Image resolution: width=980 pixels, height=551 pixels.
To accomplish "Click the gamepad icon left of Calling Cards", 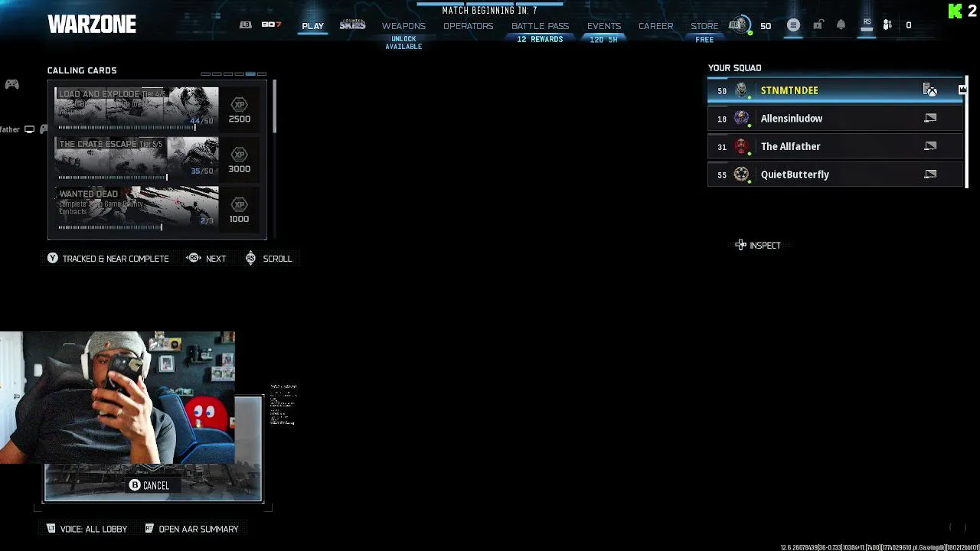I will [11, 84].
